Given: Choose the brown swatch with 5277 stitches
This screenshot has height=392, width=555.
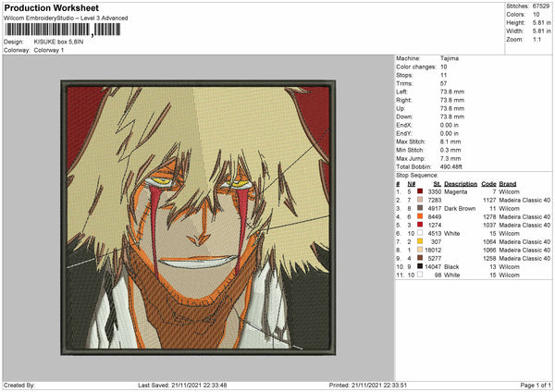Looking at the screenshot, I should click(x=420, y=258).
